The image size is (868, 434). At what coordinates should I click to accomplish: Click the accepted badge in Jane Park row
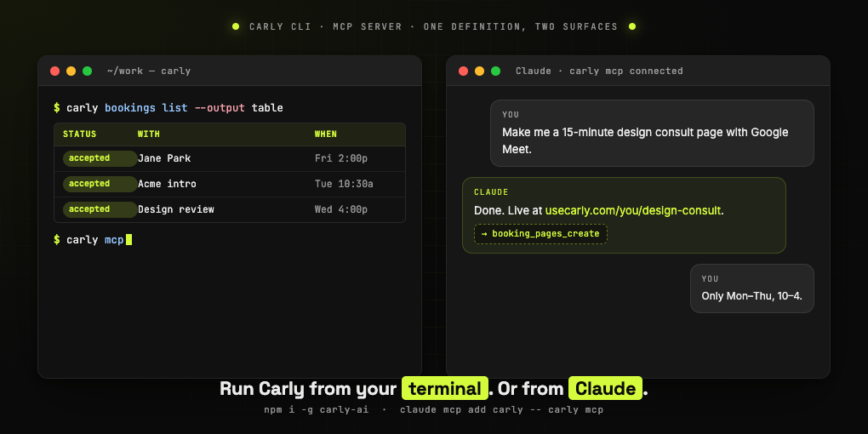click(x=100, y=158)
